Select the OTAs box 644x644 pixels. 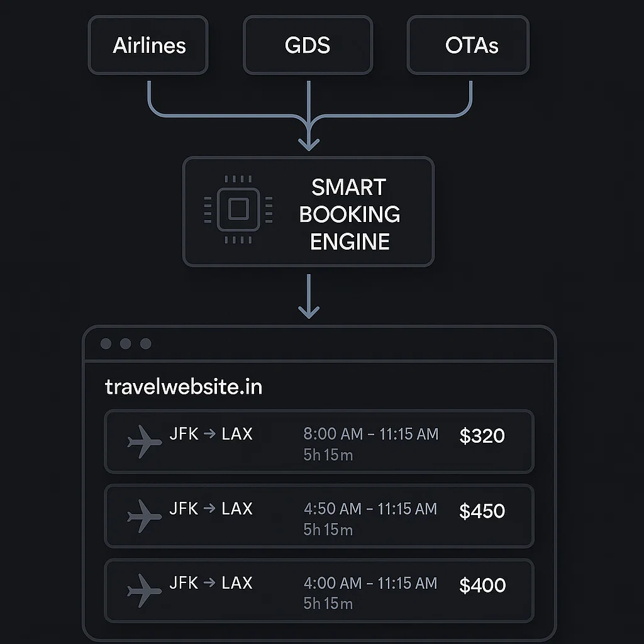[468, 45]
